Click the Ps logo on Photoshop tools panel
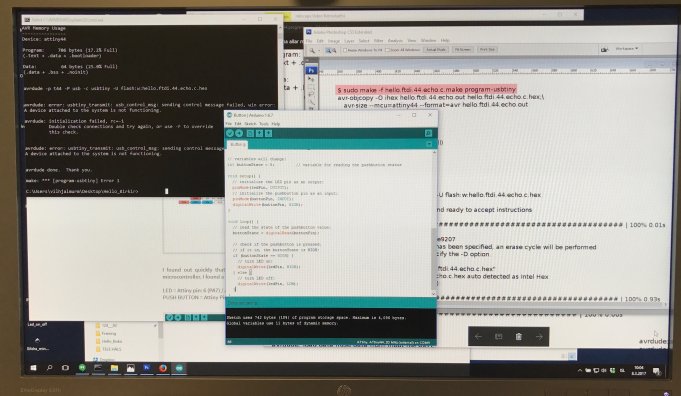The width and height of the screenshot is (681, 396). [x=311, y=70]
